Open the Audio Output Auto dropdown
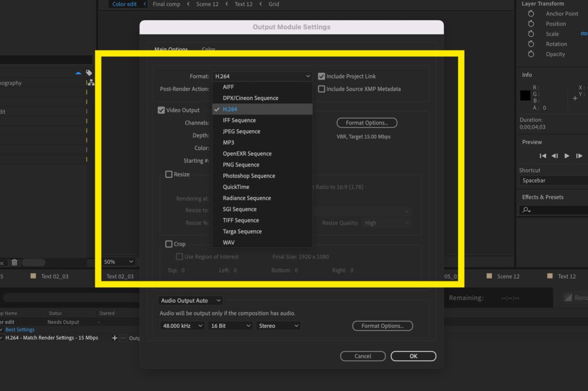The image size is (588, 391). [x=191, y=301]
